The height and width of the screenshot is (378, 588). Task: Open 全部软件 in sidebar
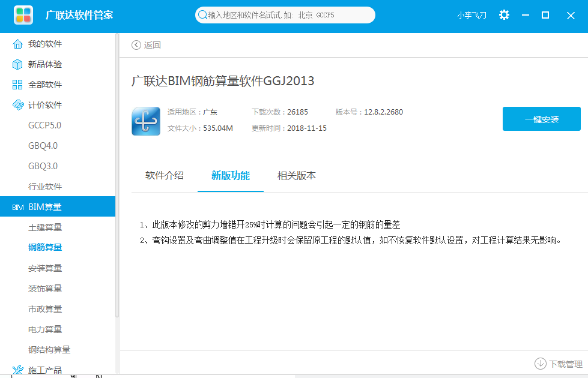click(45, 85)
